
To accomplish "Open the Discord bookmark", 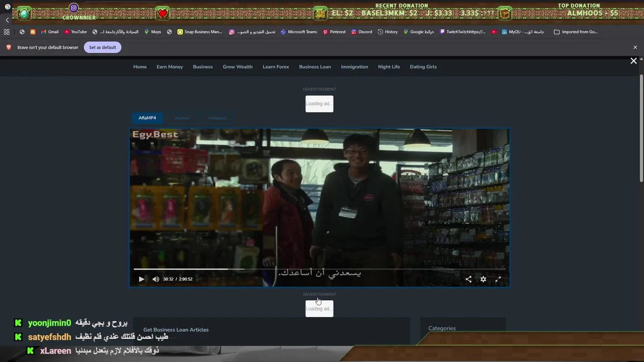I will click(362, 32).
